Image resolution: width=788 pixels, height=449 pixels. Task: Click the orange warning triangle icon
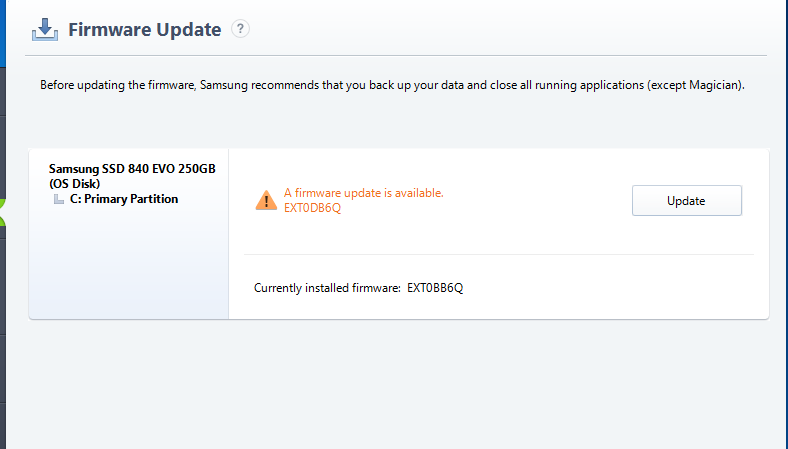coord(266,200)
